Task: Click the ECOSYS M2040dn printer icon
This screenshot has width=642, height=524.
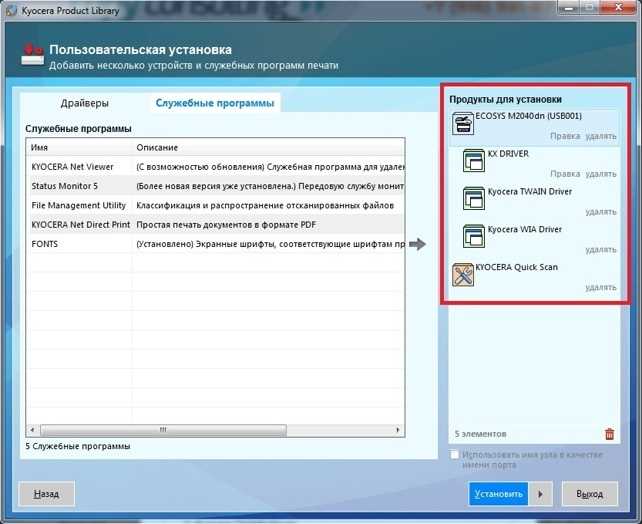Action: (x=463, y=123)
